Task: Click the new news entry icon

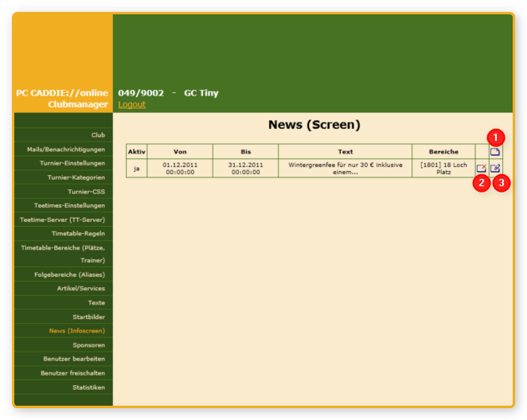Action: coord(494,152)
